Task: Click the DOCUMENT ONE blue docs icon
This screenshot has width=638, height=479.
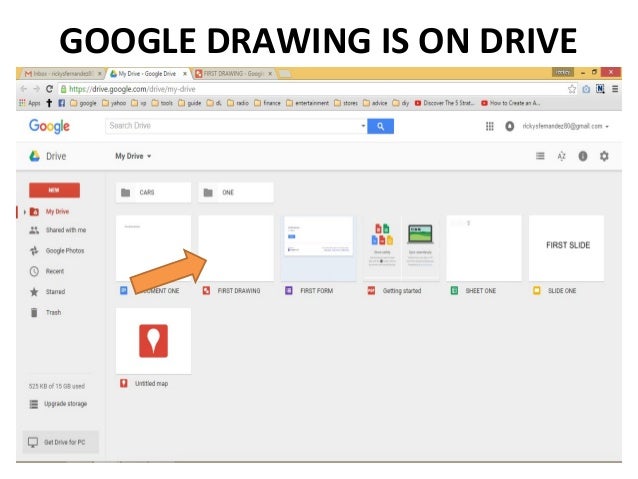Action: [124, 291]
